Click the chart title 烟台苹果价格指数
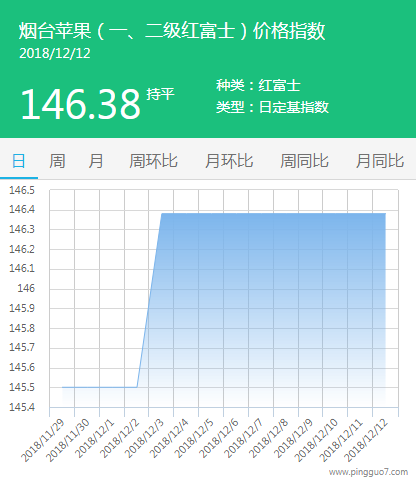Viewport: 416px width, 483px height. (172, 31)
